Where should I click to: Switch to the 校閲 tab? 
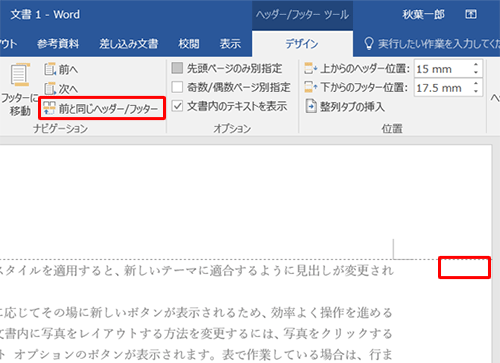tap(189, 44)
